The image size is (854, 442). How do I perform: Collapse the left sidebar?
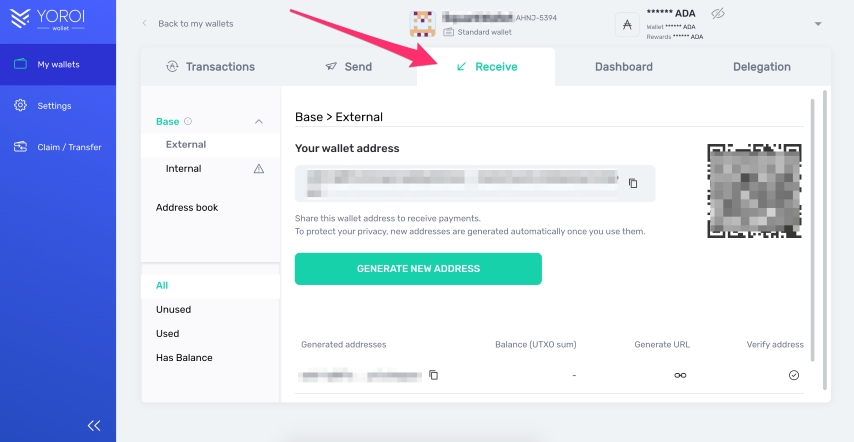[x=94, y=425]
